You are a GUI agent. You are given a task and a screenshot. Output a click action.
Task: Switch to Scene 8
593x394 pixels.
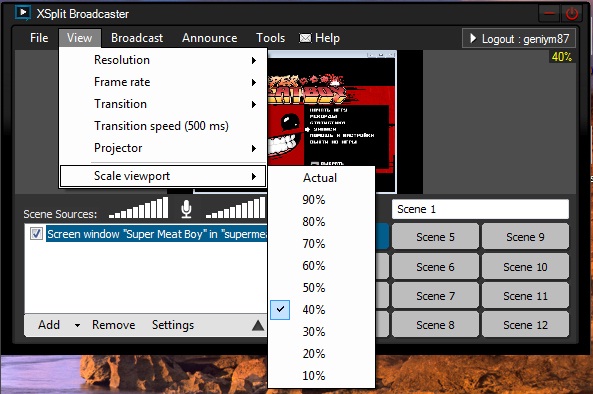[435, 325]
